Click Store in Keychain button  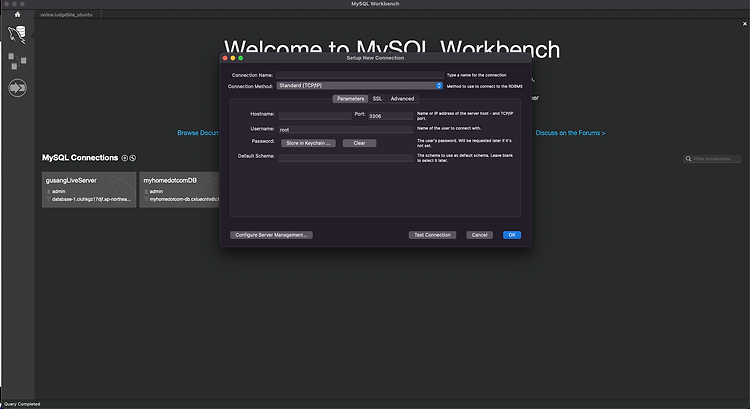click(x=308, y=143)
